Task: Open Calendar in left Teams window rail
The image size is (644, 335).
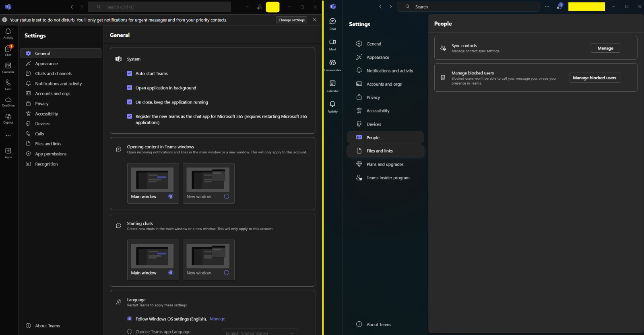Action: [8, 68]
